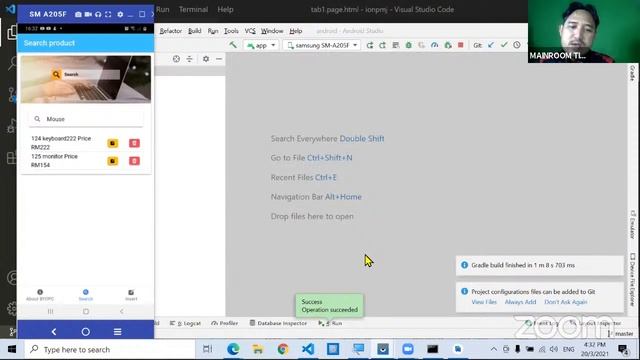Take screenshot with SM A205F camera icon
Image resolution: width=640 pixels, height=360 pixels.
coord(78,14)
